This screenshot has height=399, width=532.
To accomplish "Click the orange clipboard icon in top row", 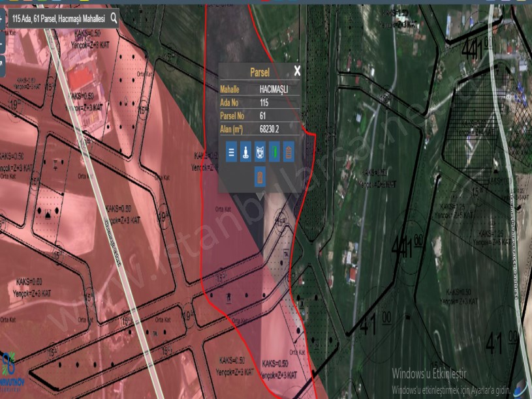I will [289, 153].
